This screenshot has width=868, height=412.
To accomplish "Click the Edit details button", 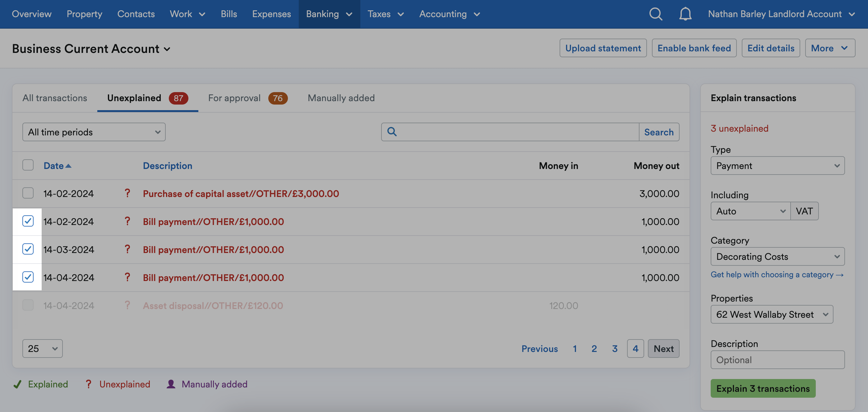I will (x=771, y=48).
